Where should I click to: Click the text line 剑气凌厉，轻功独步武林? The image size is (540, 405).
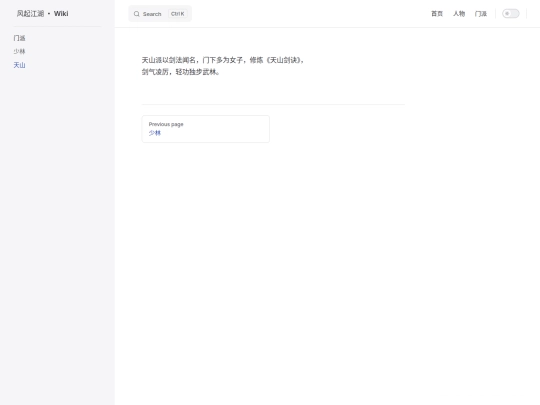point(181,72)
